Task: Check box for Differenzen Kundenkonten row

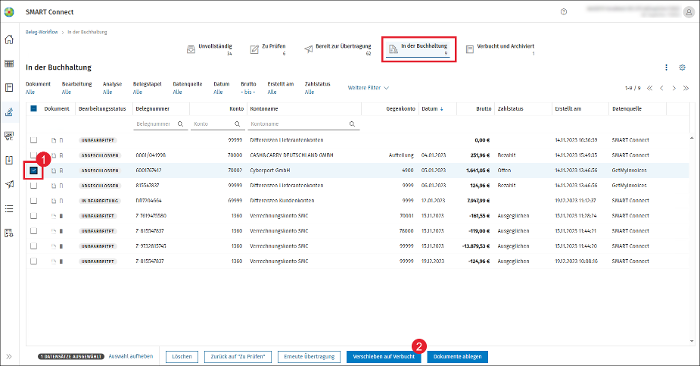Action: pyautogui.click(x=33, y=201)
